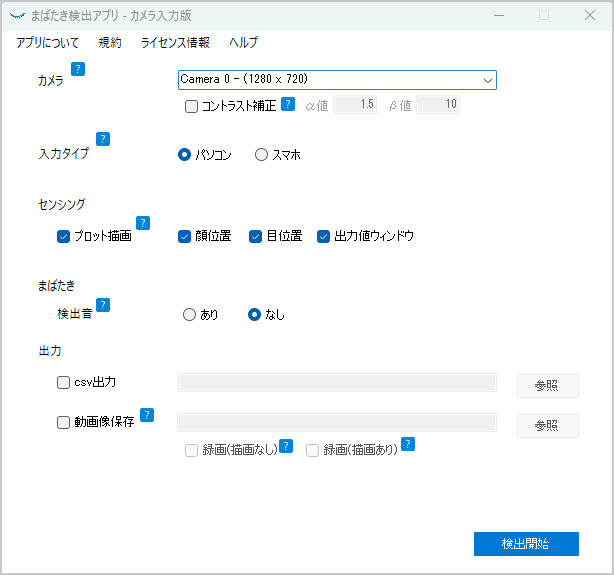Uncheck 出力値ウィンドウ checkbox
This screenshot has width=614, height=575.
(323, 237)
